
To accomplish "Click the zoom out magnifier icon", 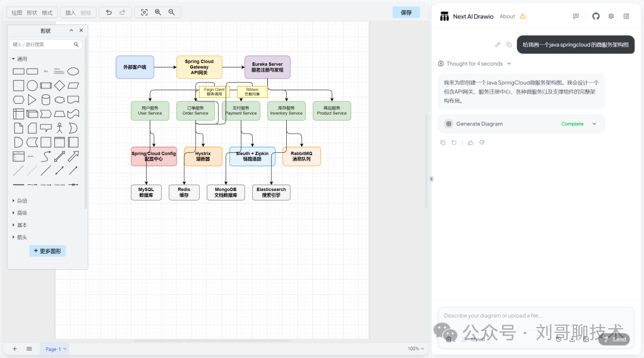I will [172, 13].
